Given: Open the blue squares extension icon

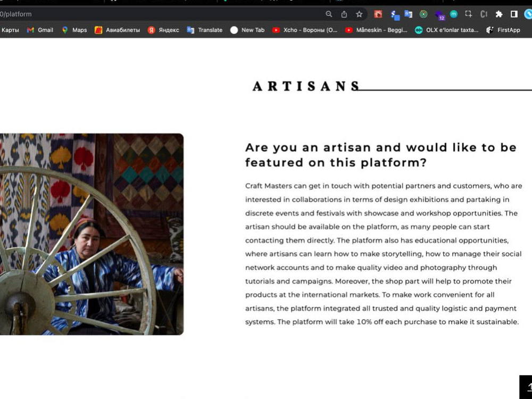Looking at the screenshot, I should click(395, 14).
